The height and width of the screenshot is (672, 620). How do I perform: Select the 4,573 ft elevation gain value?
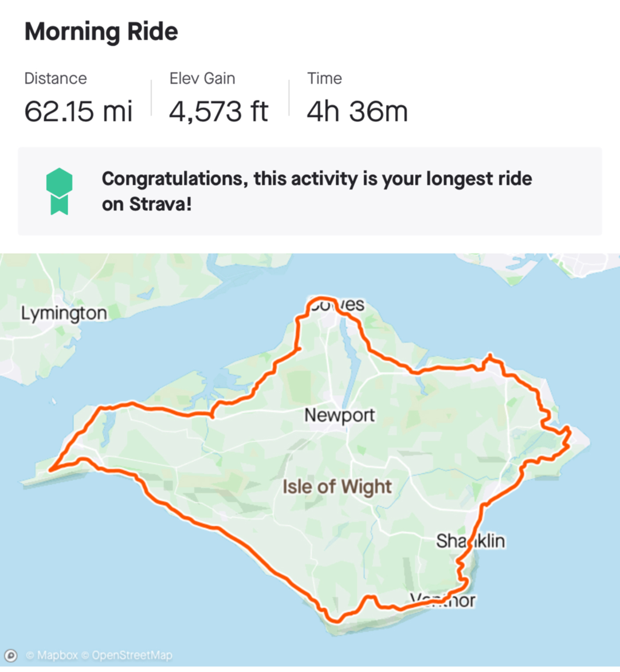pos(218,111)
